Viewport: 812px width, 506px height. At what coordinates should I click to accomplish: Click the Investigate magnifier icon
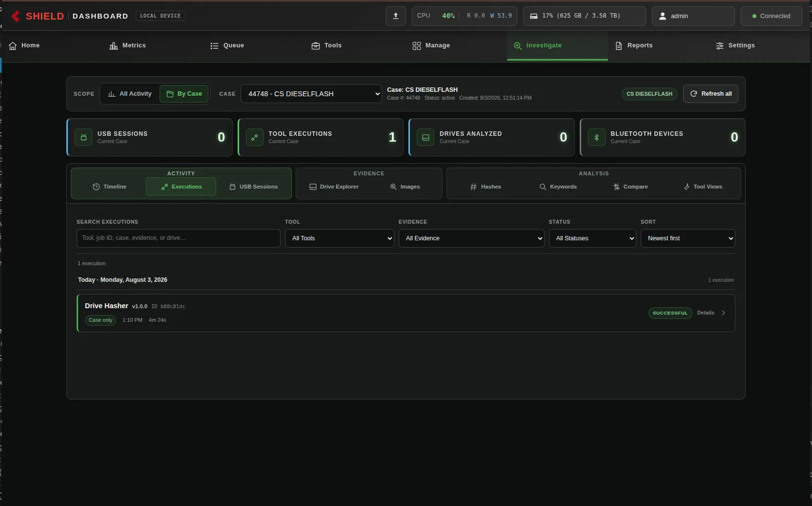pos(518,45)
